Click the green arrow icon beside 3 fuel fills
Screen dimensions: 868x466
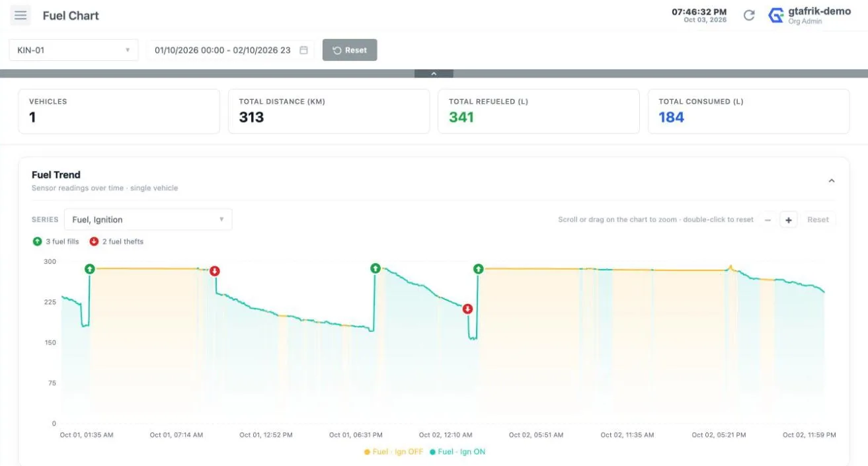click(37, 241)
